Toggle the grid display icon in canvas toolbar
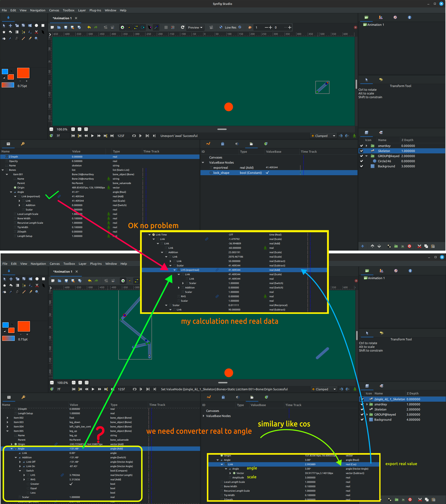Screen dimensions: 446x504 166,27
